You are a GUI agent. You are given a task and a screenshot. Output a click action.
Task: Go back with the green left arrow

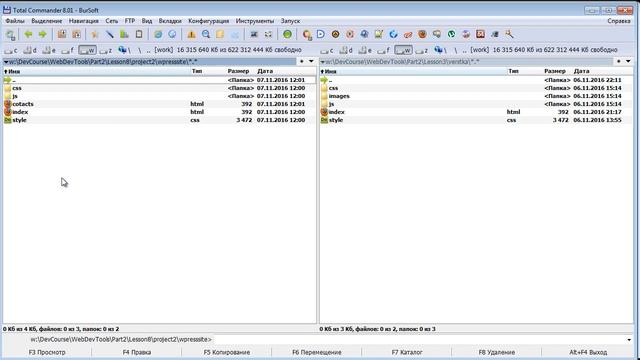[28, 34]
